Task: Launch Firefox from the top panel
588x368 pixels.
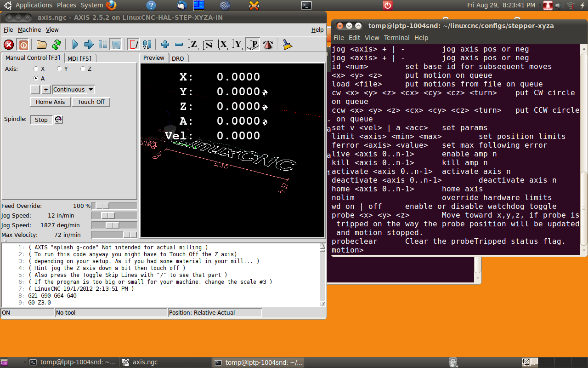Action: 111,6
